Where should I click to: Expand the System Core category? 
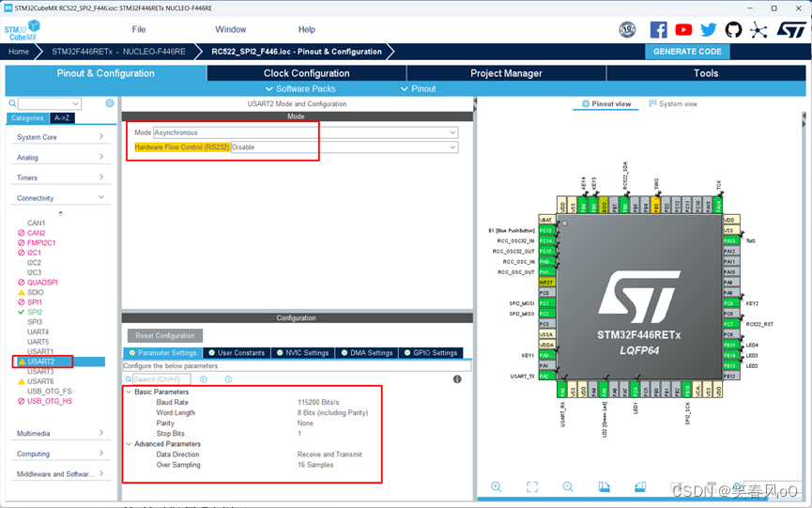[61, 137]
